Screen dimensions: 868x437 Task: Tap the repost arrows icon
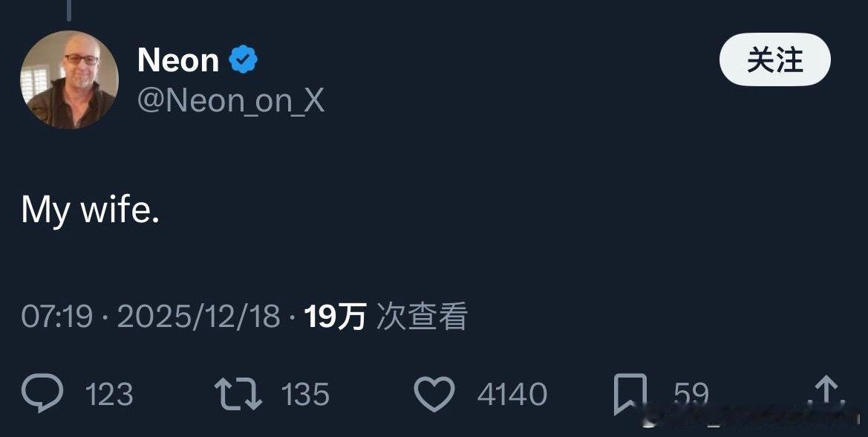[x=238, y=394]
